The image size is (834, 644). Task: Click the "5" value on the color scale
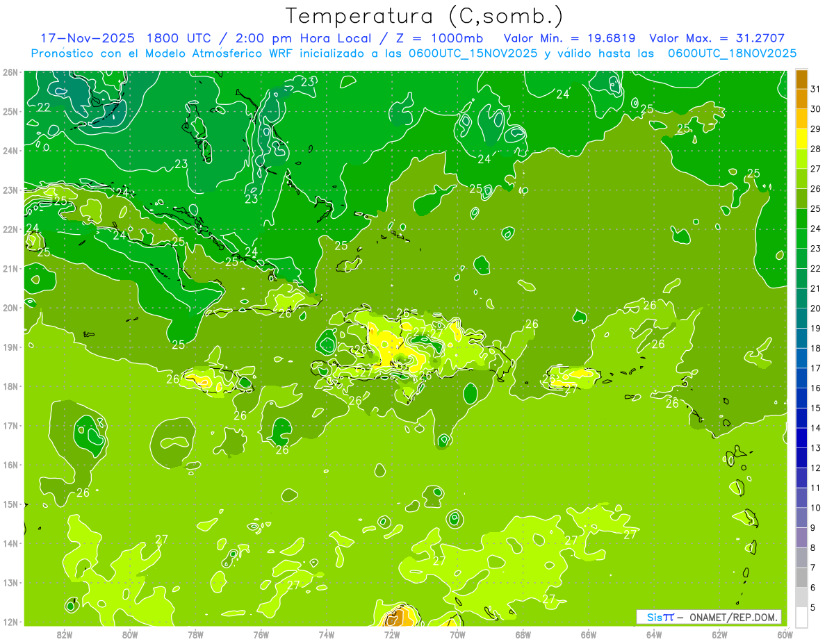point(813,608)
